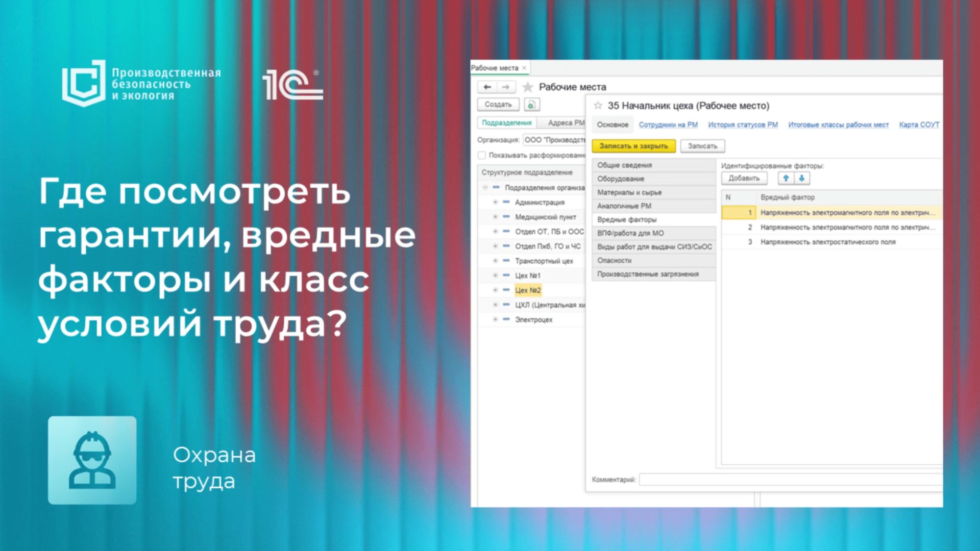Collapse the Подразделения организации root node
The width and height of the screenshot is (980, 551).
point(485,188)
